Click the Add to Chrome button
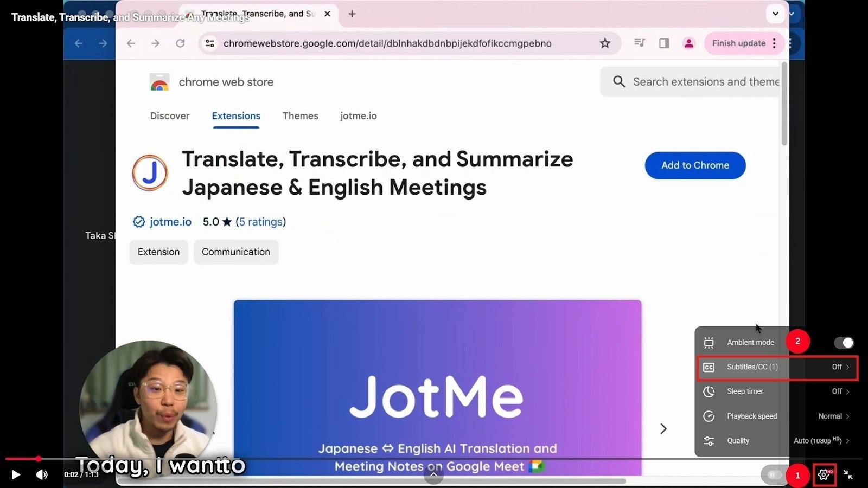The image size is (868, 488). [x=694, y=165]
